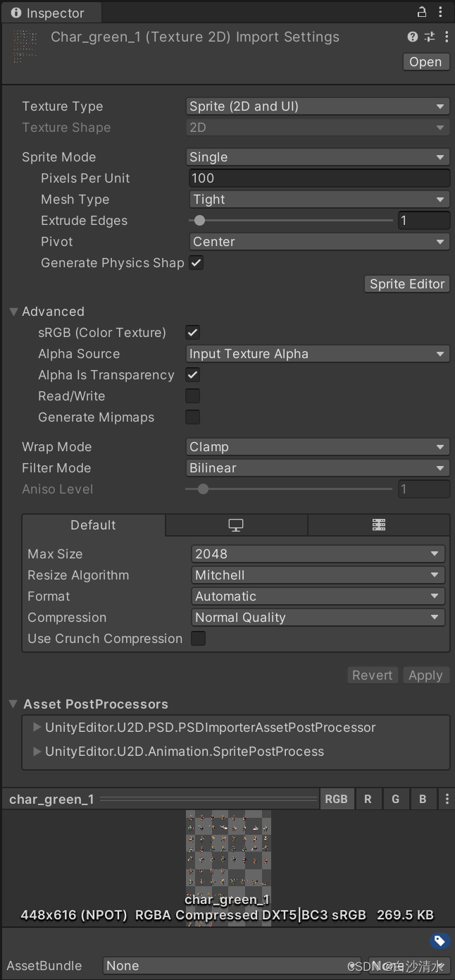
Task: Click the presets slider icon
Action: (x=430, y=37)
